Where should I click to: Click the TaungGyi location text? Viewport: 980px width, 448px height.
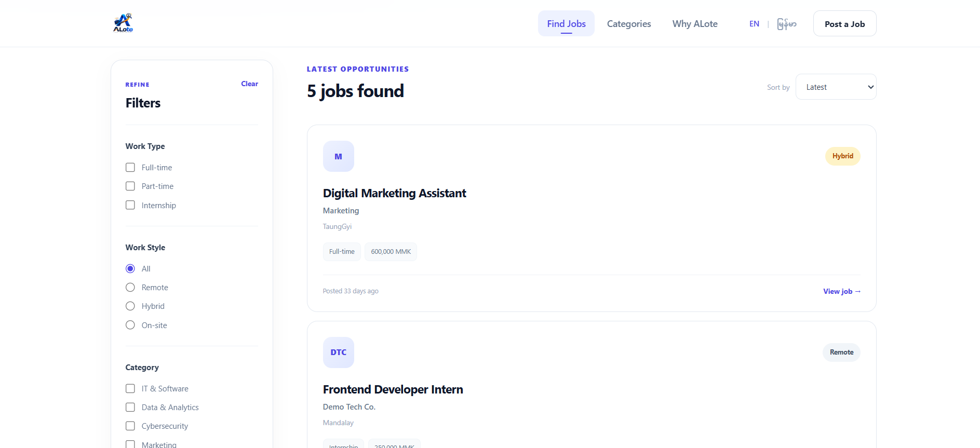click(337, 227)
